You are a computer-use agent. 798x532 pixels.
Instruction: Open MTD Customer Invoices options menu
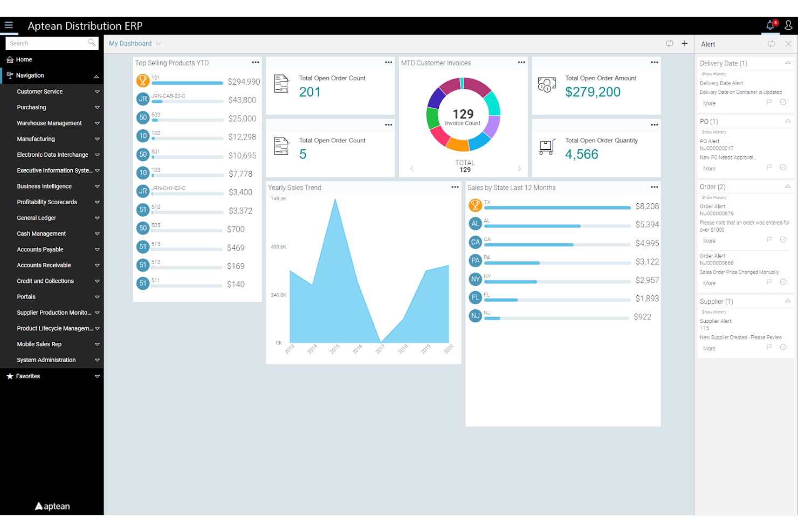(521, 63)
